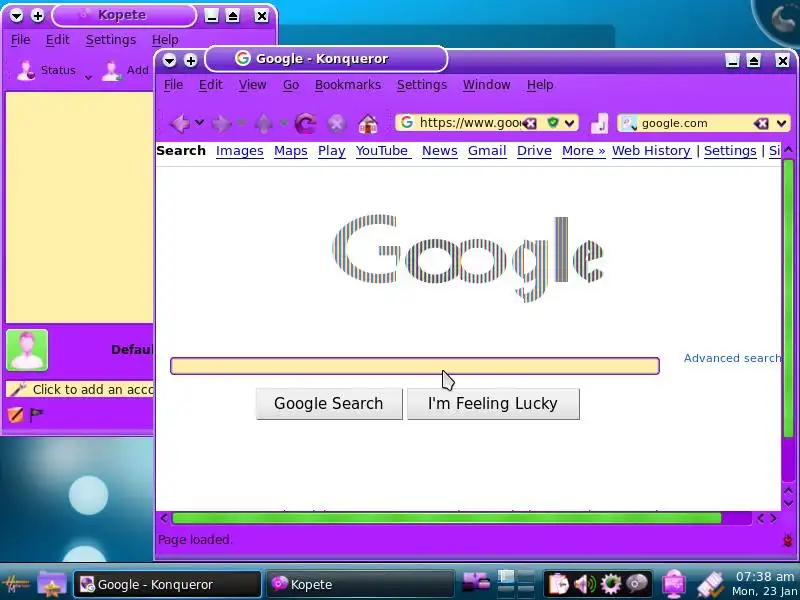
Task: Open the Advanced search link
Action: (x=732, y=358)
